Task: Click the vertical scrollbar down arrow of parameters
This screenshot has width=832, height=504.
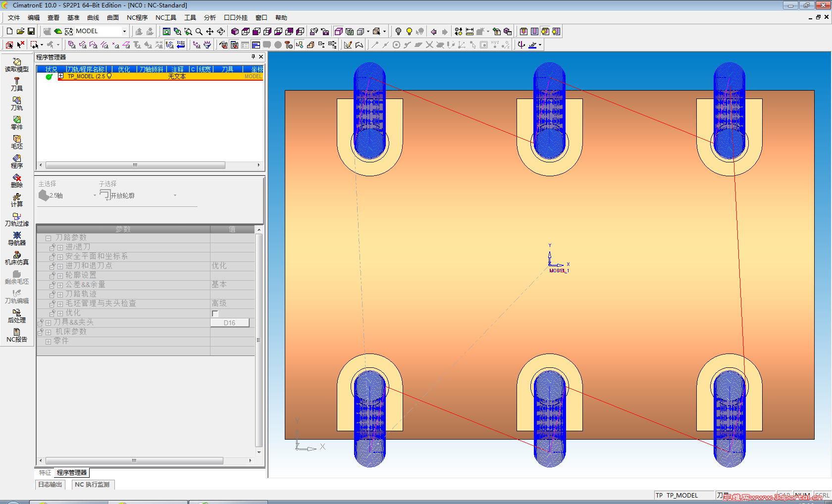Action: click(x=259, y=452)
